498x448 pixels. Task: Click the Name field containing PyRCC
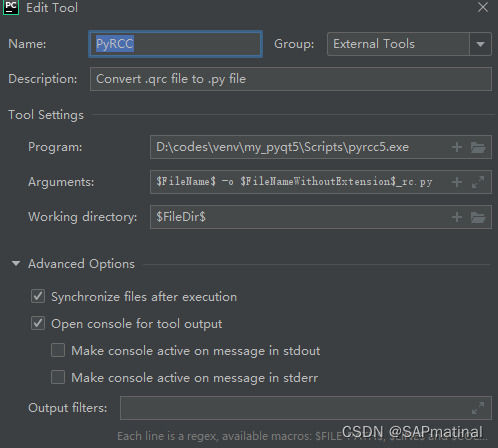(175, 44)
